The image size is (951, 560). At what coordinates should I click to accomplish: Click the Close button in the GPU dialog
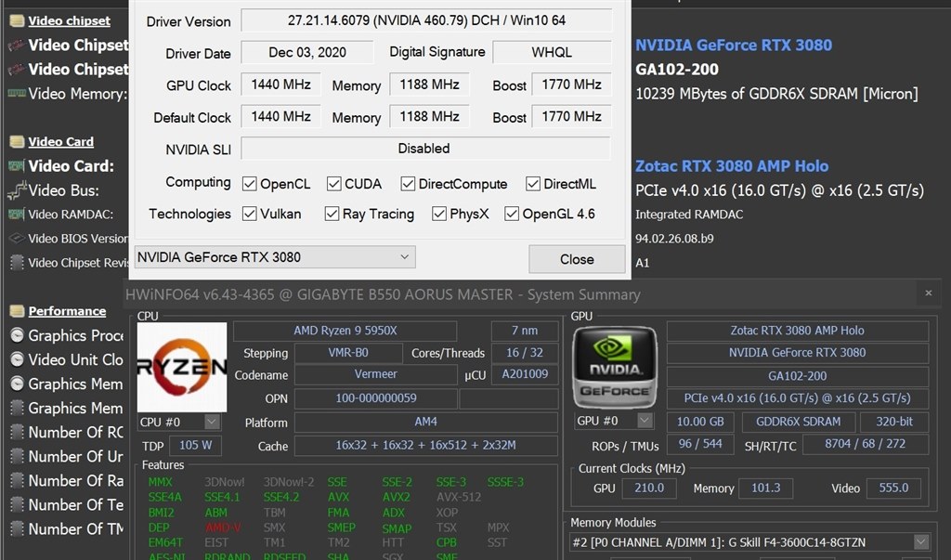click(x=577, y=259)
